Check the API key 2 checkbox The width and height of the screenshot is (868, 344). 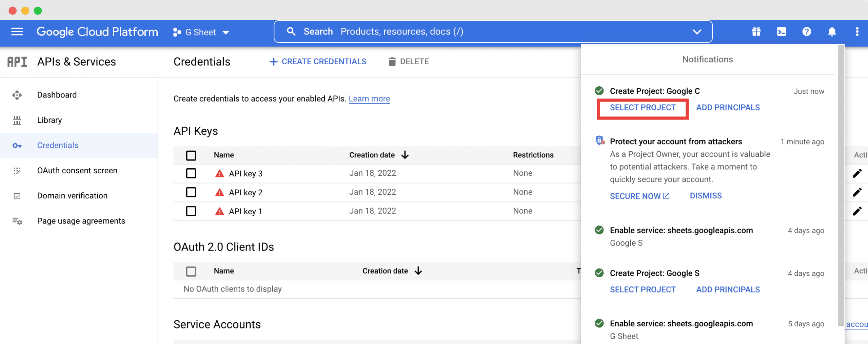(191, 192)
